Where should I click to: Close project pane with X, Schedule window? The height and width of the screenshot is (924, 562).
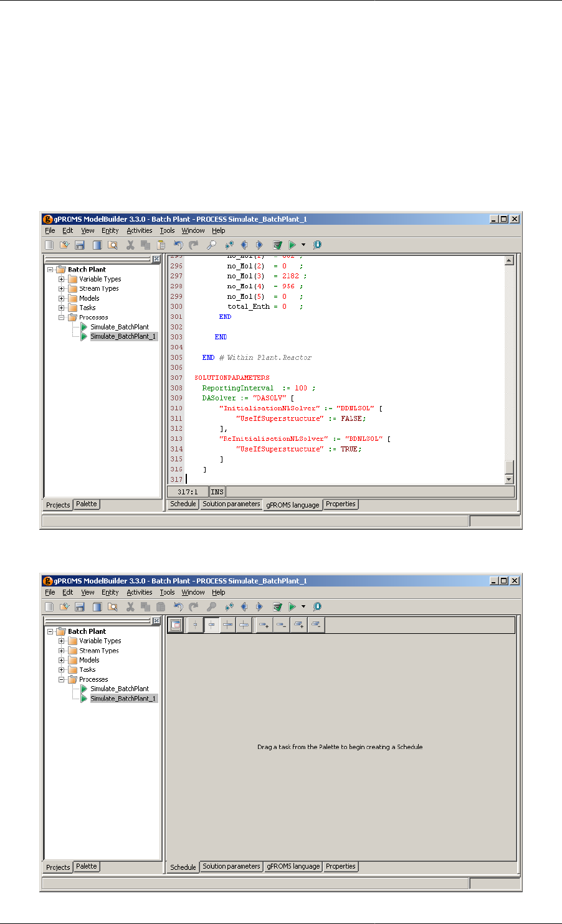pyautogui.click(x=156, y=621)
